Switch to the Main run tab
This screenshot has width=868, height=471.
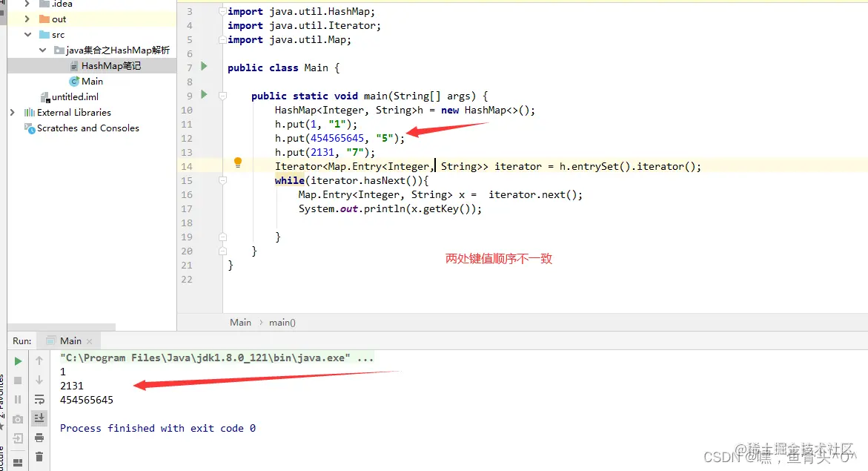click(70, 340)
